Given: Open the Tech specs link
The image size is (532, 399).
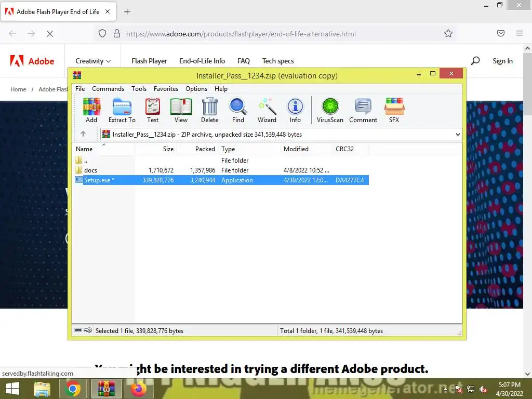Looking at the screenshot, I should 278,61.
